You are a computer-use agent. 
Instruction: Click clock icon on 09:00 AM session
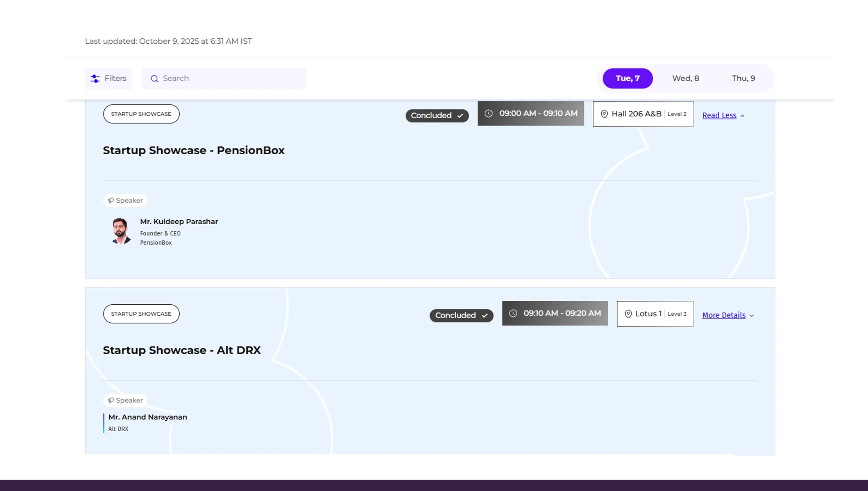click(488, 113)
